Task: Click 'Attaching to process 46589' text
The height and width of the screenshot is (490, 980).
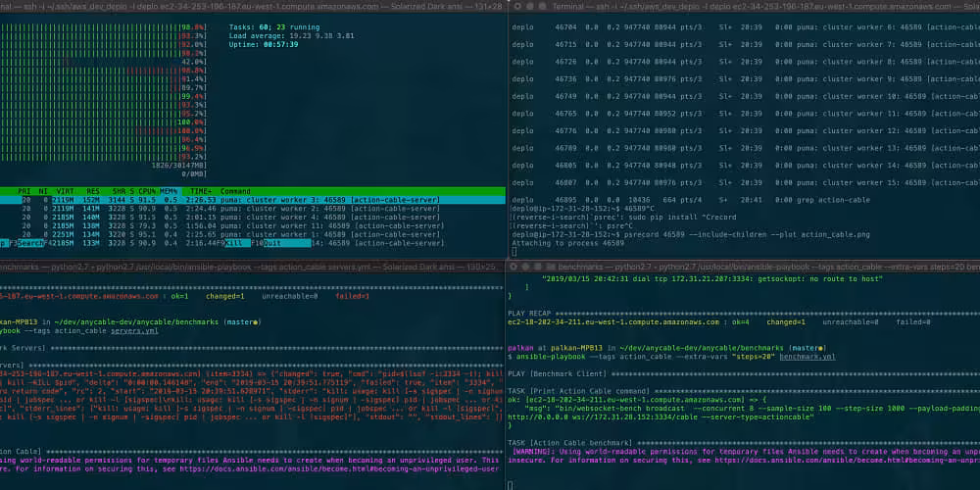Action: tap(567, 243)
